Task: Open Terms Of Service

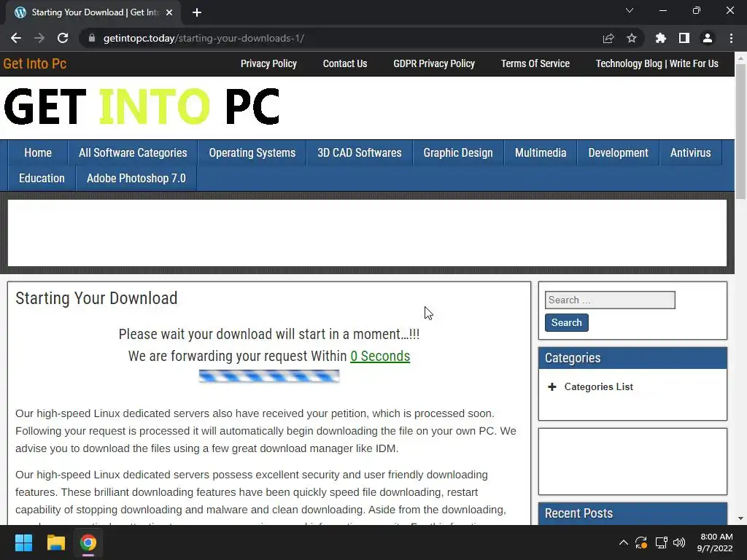Action: [535, 64]
